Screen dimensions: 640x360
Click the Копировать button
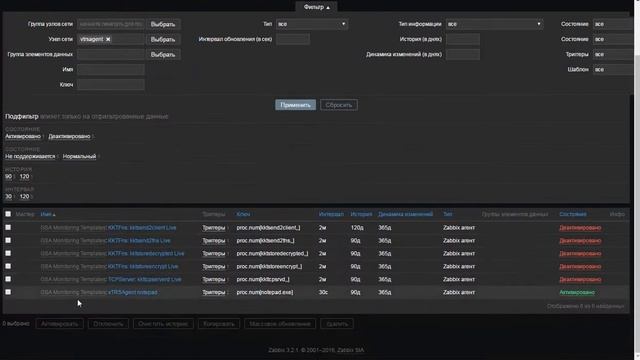(x=219, y=324)
